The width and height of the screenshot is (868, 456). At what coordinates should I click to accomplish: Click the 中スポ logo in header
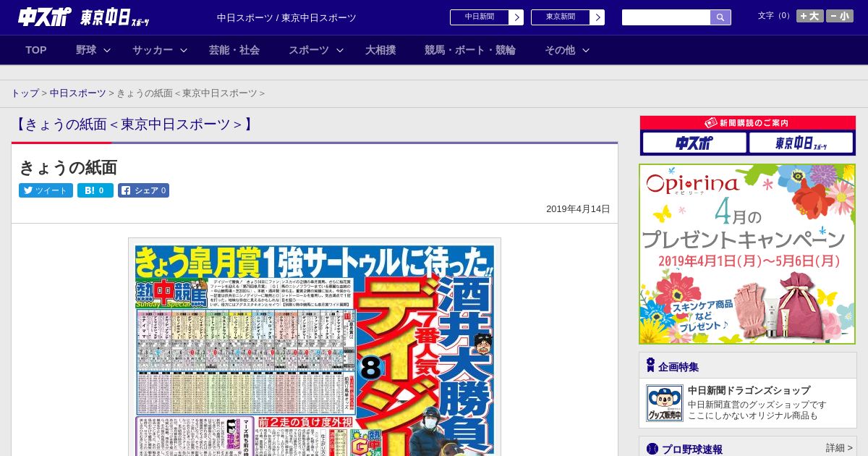[x=45, y=17]
